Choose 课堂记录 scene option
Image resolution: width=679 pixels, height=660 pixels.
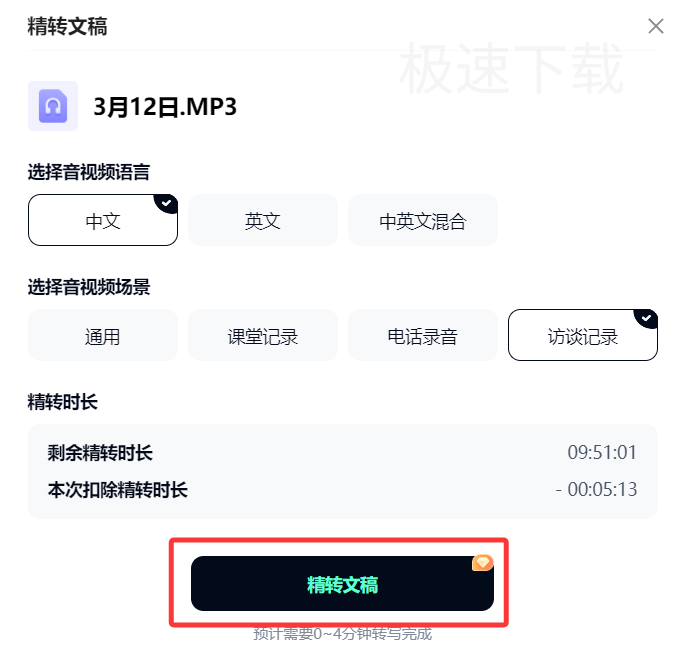263,335
